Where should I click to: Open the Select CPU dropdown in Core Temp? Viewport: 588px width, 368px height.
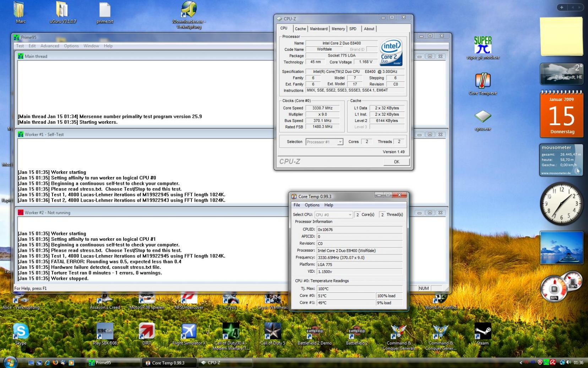pyautogui.click(x=333, y=215)
